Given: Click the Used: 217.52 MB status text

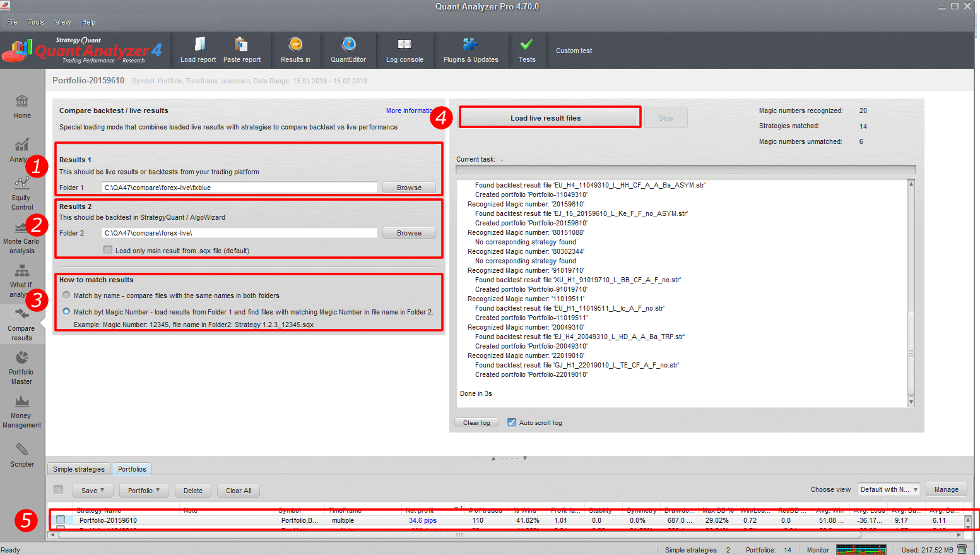Looking at the screenshot, I should coord(927,550).
